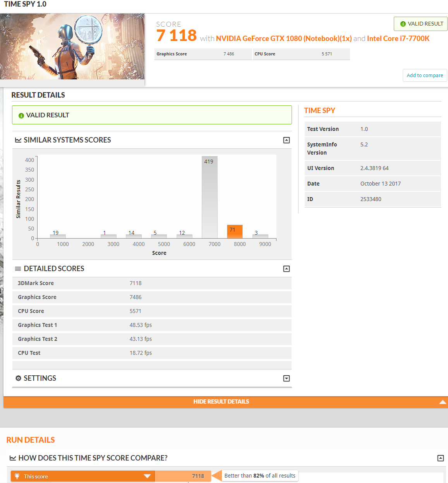Open the Intel Core i7-7700K link
This screenshot has height=483, width=448.
(398, 38)
